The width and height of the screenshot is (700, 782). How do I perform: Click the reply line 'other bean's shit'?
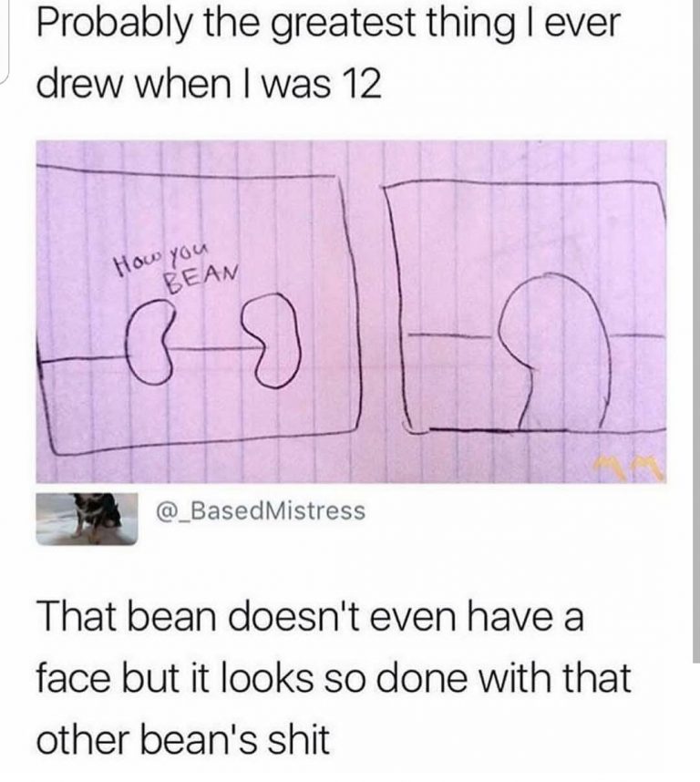point(183,738)
